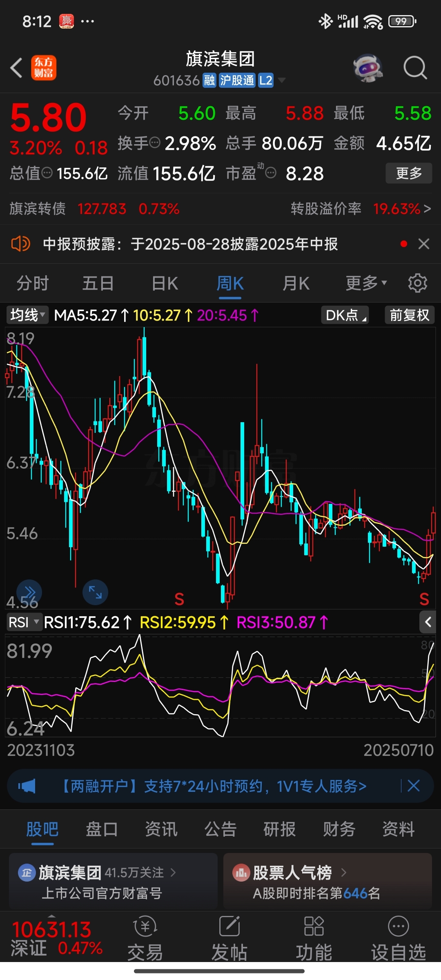Select the 周K chart tab
Screen dimensions: 441x980
(230, 283)
